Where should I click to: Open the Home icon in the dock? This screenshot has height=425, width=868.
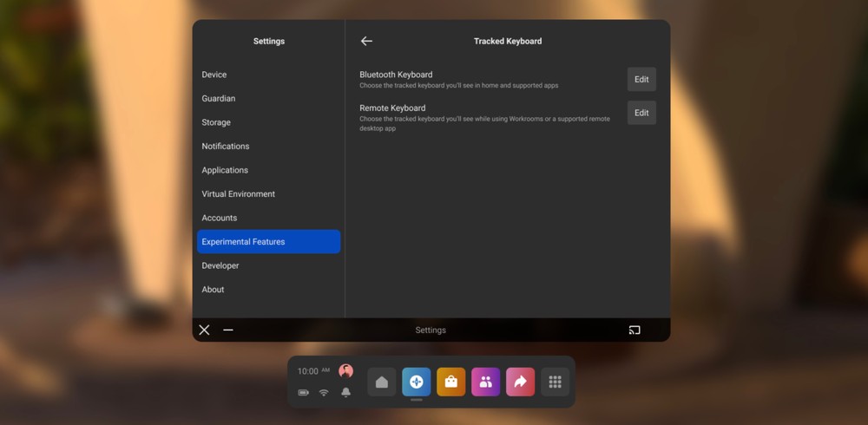(382, 382)
